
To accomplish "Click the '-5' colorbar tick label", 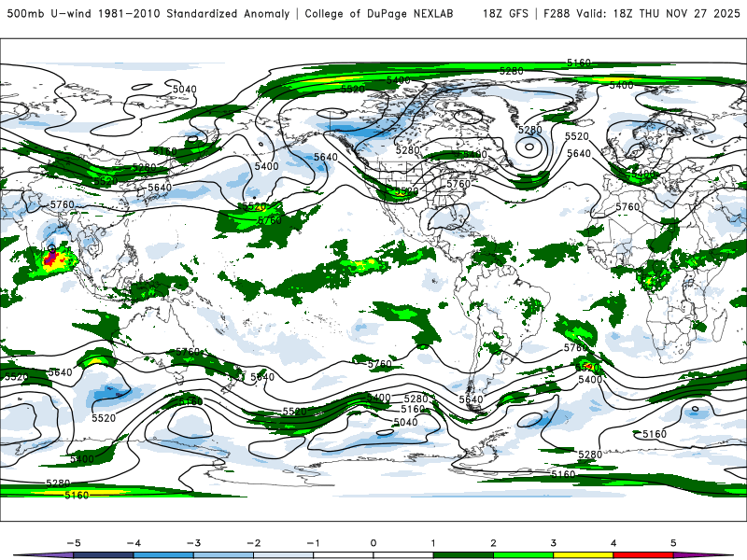I will click(74, 543).
